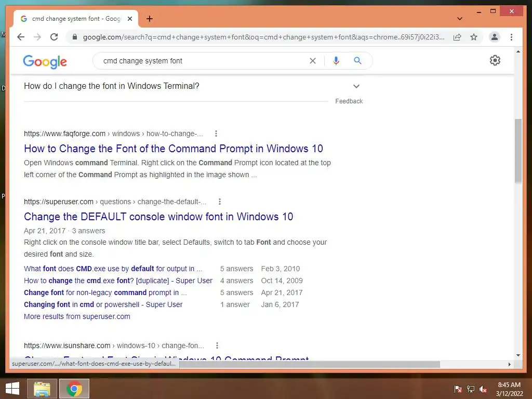Open 'Changing font in cmd or powershell' link

(103, 304)
